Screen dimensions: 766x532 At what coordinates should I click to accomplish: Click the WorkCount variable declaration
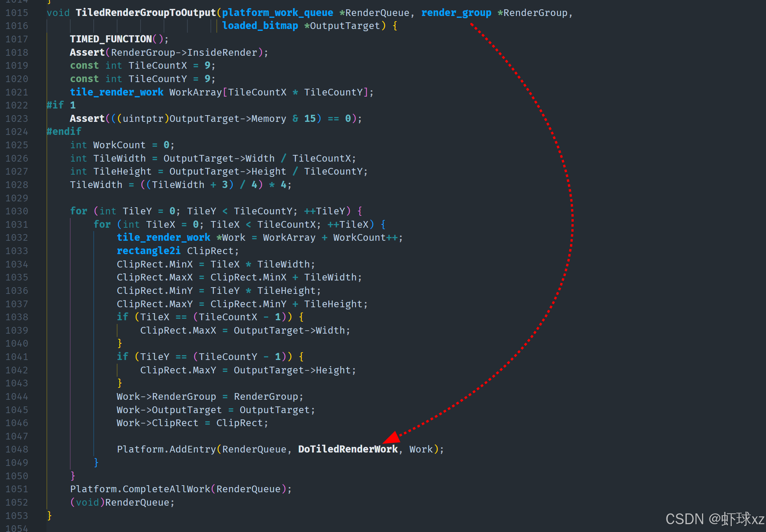[x=119, y=145]
